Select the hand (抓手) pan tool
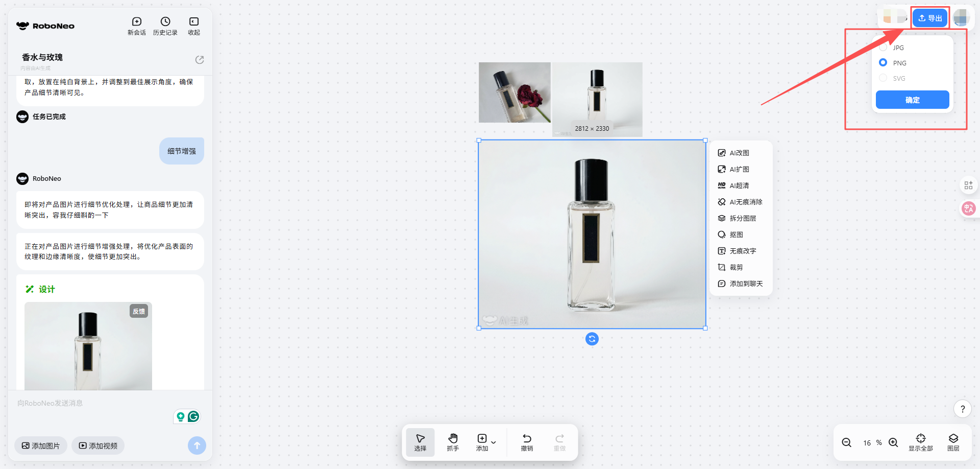This screenshot has height=469, width=980. (x=453, y=442)
